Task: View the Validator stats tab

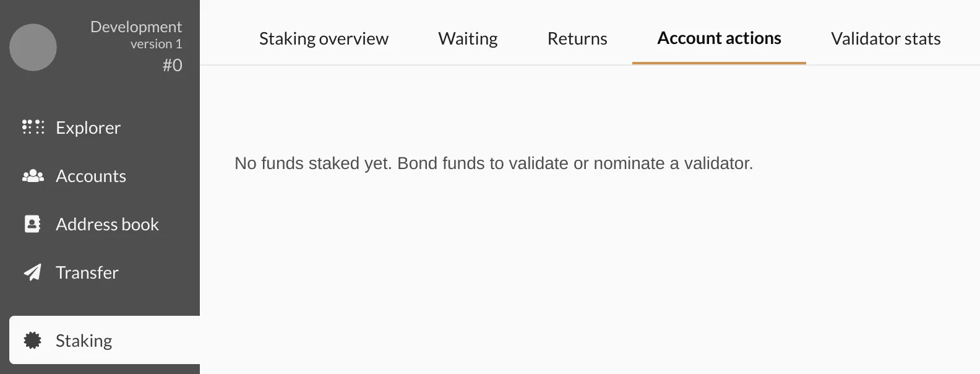Action: (885, 38)
